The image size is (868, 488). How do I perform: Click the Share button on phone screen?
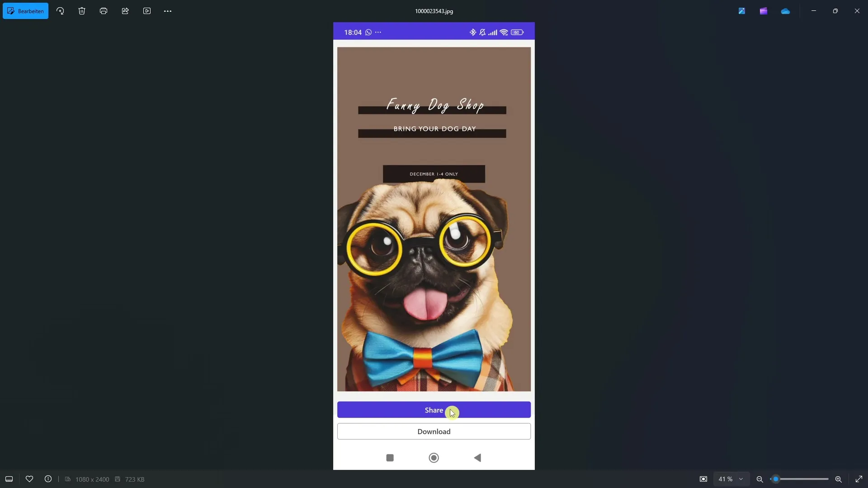coord(434,410)
